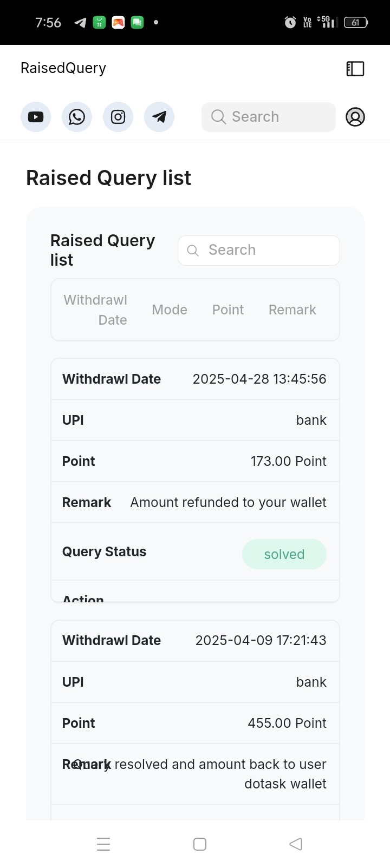
Task: Go back with the Android back triangle
Action: pyautogui.click(x=296, y=844)
